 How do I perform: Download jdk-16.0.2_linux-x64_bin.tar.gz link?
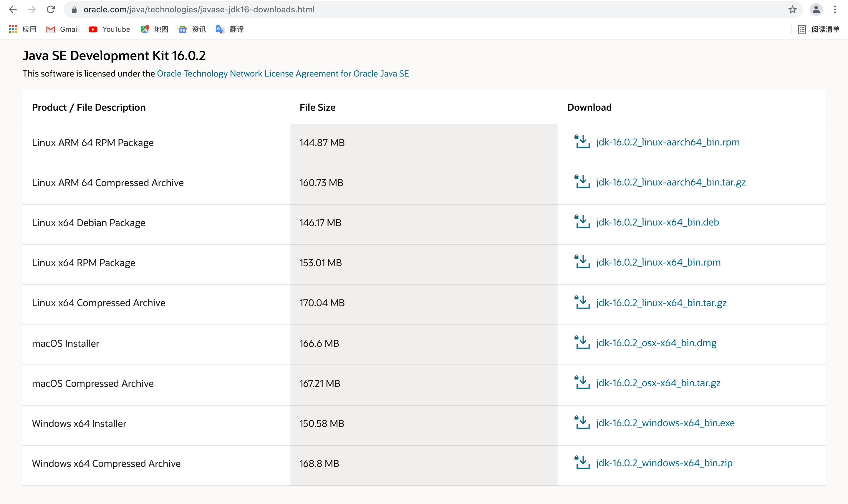(x=661, y=303)
